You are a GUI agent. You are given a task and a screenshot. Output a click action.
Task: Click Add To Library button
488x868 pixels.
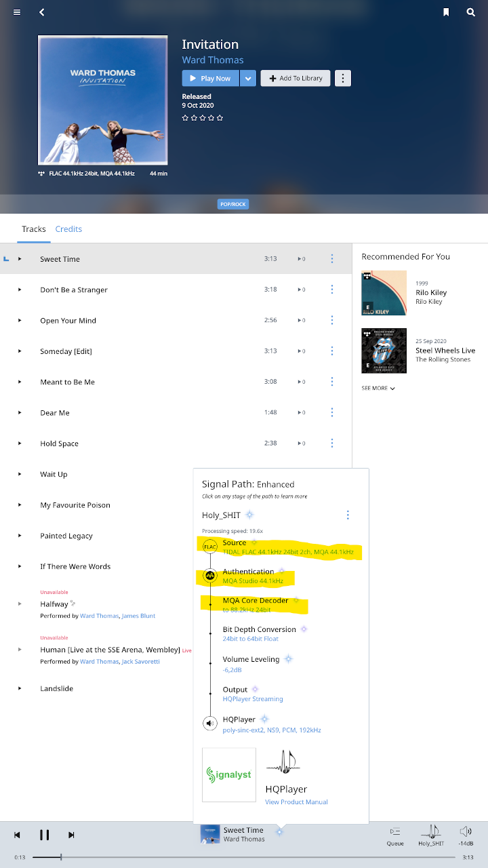(x=296, y=79)
